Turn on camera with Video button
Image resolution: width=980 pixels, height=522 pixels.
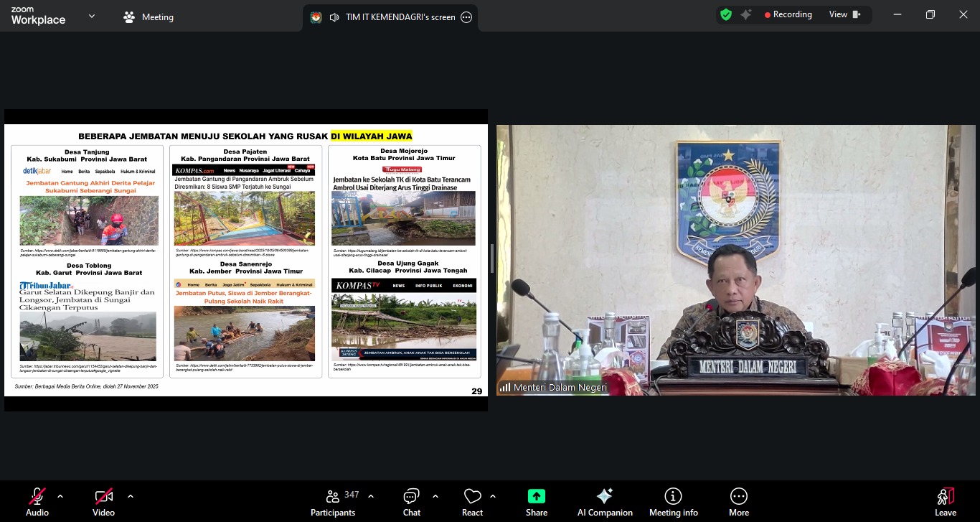(x=103, y=501)
